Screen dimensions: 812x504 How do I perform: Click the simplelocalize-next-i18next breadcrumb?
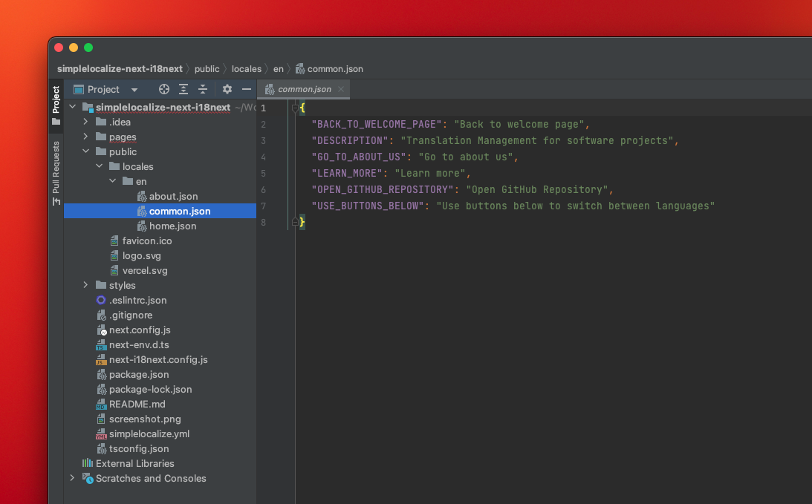click(x=120, y=69)
